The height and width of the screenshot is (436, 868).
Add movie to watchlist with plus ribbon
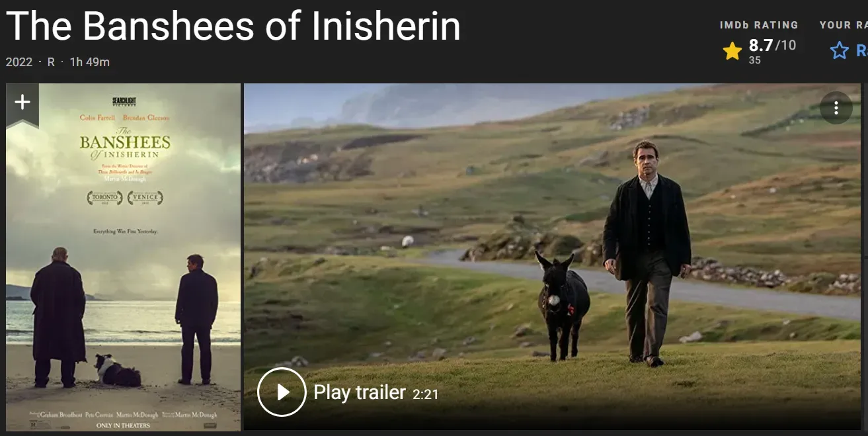(22, 104)
